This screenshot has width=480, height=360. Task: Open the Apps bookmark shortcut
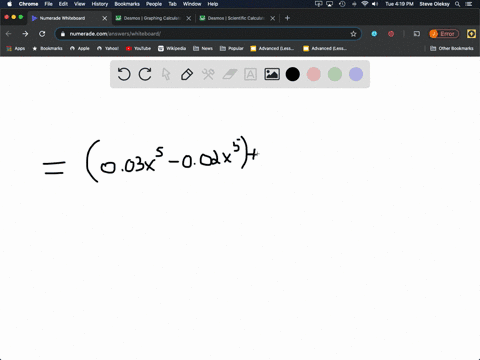(16, 48)
